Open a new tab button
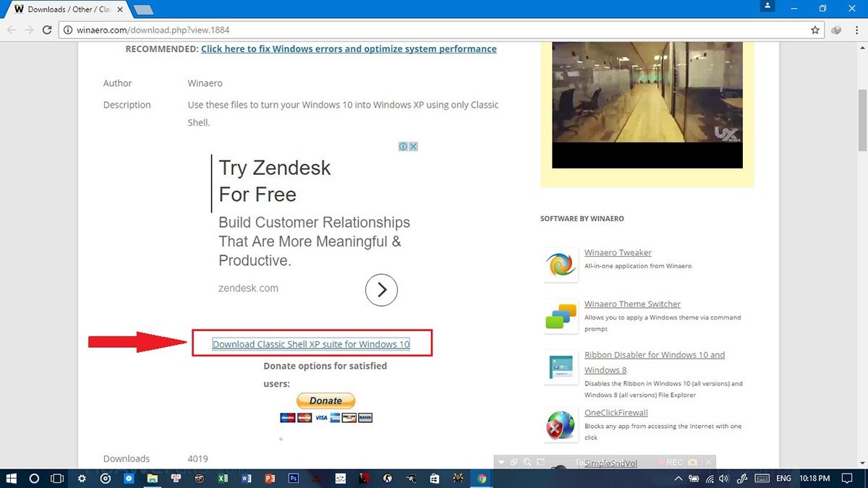The height and width of the screenshot is (488, 868). click(x=144, y=10)
